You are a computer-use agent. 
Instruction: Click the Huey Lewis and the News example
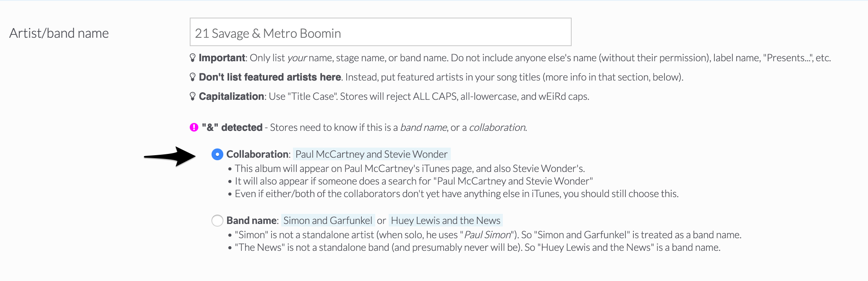coord(445,220)
